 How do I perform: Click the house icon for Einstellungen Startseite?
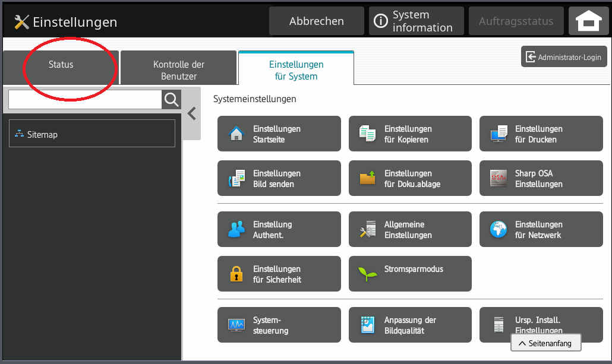tap(236, 134)
